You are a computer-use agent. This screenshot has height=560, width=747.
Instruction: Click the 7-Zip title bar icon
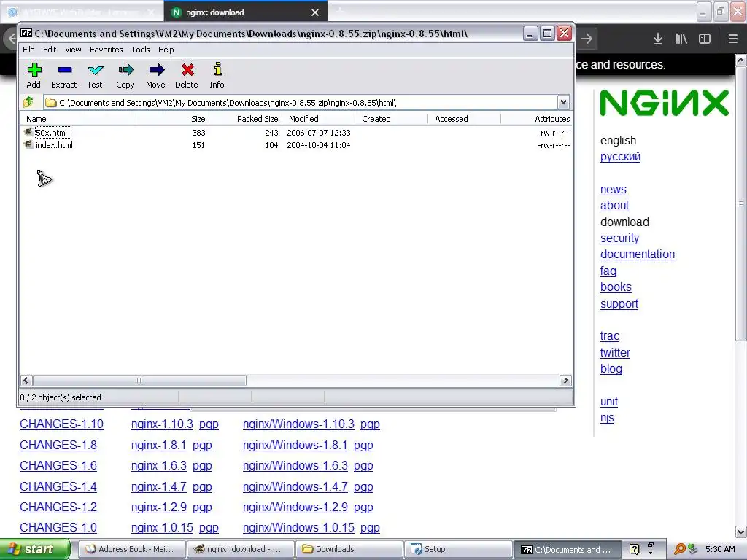click(x=26, y=34)
